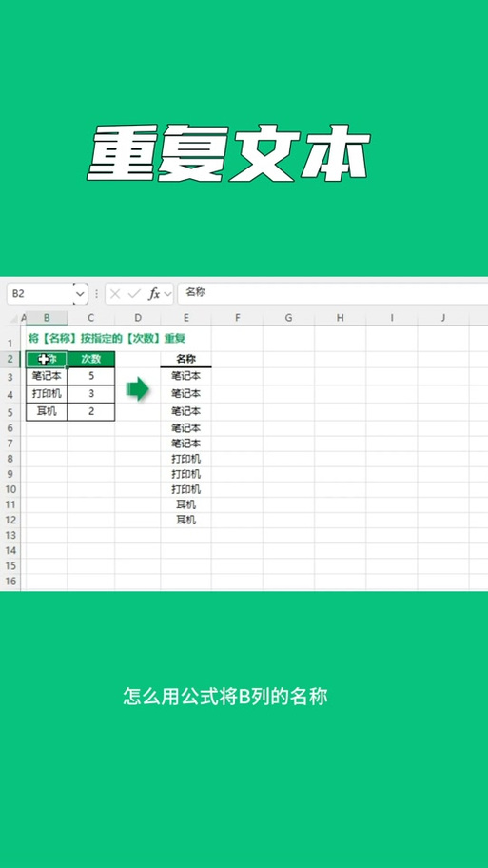Click the formula bar showing 名称
The height and width of the screenshot is (868, 488).
333,293
